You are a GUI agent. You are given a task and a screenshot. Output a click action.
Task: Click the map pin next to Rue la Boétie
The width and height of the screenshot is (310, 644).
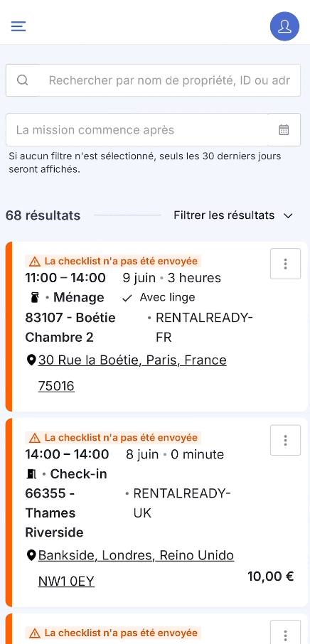tap(31, 360)
